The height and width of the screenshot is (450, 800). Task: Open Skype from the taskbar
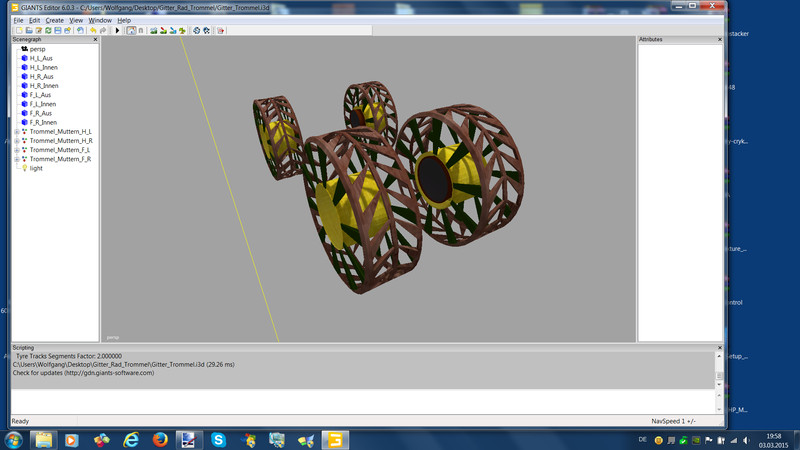point(218,439)
